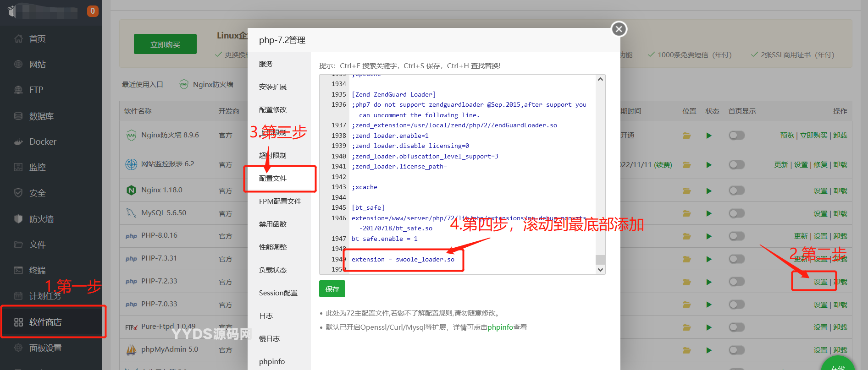Viewport: 868px width, 370px height.
Task: Select 配置文件 tab in the PHP dialog
Action: [x=273, y=179]
